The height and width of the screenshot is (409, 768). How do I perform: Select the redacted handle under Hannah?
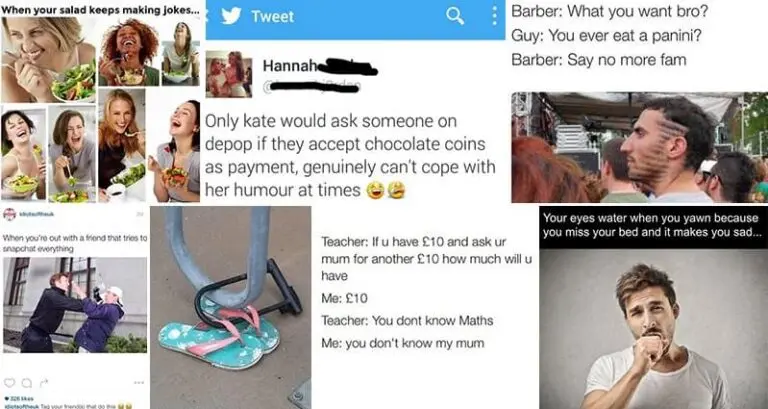(315, 87)
